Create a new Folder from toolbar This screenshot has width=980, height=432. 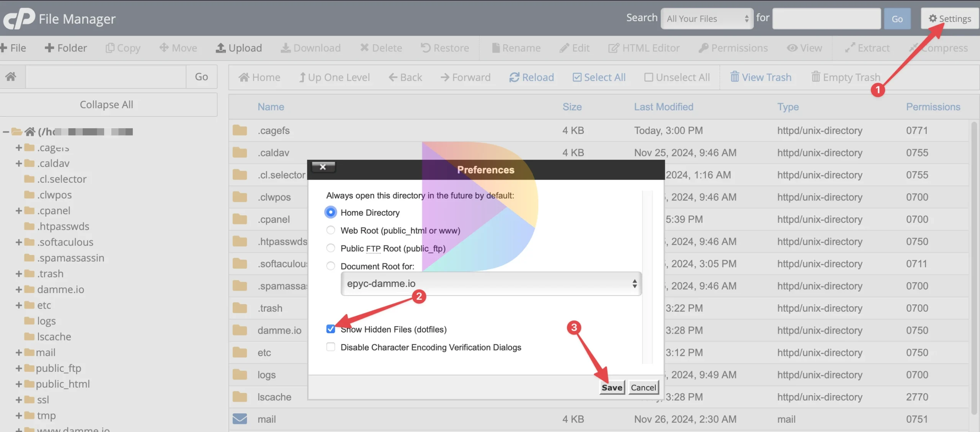point(65,48)
